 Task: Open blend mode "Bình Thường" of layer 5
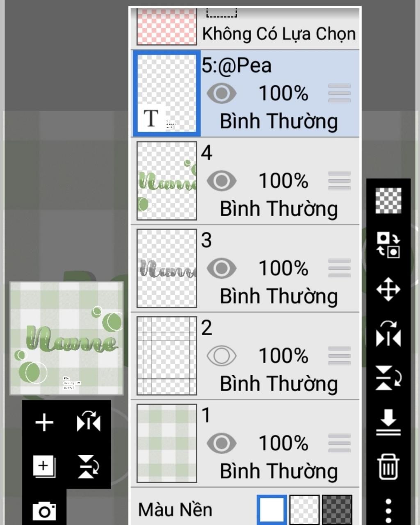coord(279,121)
